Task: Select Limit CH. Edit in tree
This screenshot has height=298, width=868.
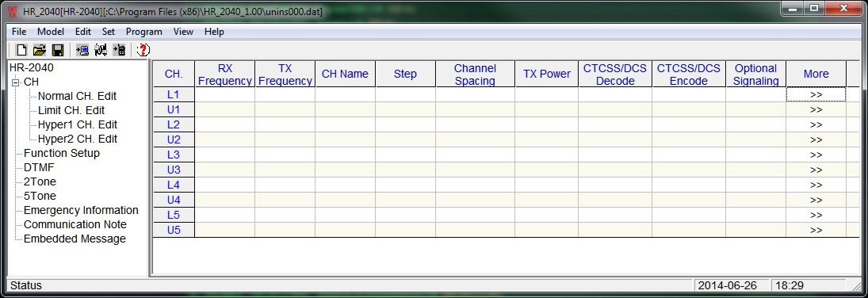Action: click(x=71, y=110)
